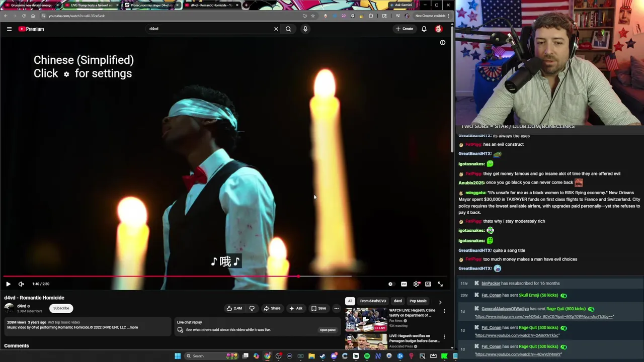
Task: Open the player settings gear
Action: click(417, 284)
